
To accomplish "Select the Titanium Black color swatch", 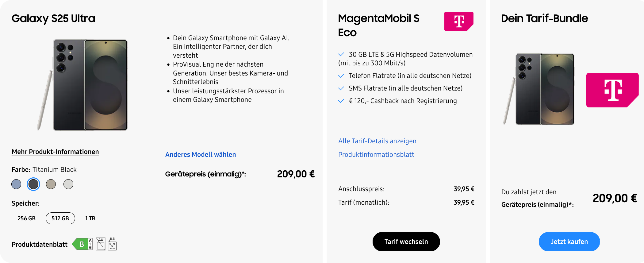I will pyautogui.click(x=33, y=184).
